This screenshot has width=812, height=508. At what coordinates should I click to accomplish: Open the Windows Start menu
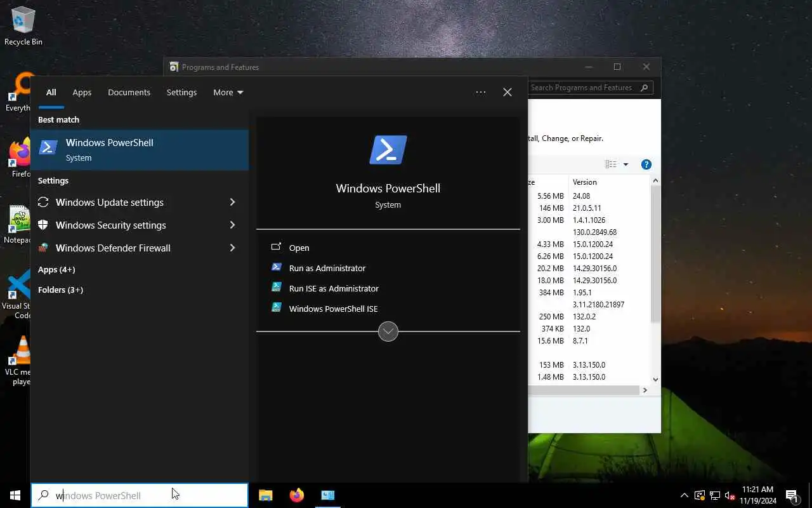pos(15,495)
